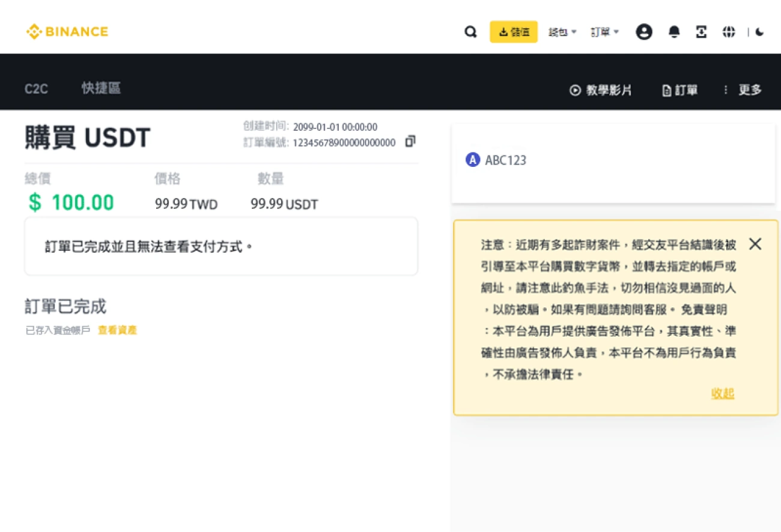This screenshot has height=532, width=781.
Task: Open assets via the 查看資產 link
Action: click(x=117, y=330)
